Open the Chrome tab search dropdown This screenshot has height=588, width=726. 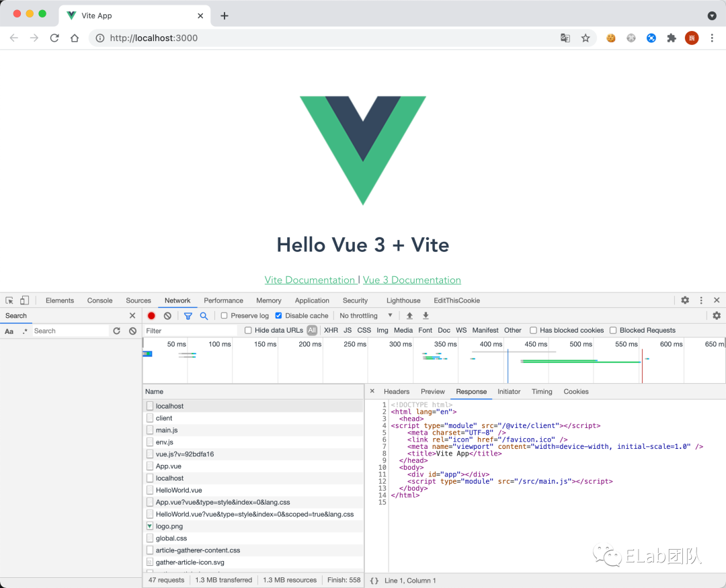pyautogui.click(x=712, y=15)
